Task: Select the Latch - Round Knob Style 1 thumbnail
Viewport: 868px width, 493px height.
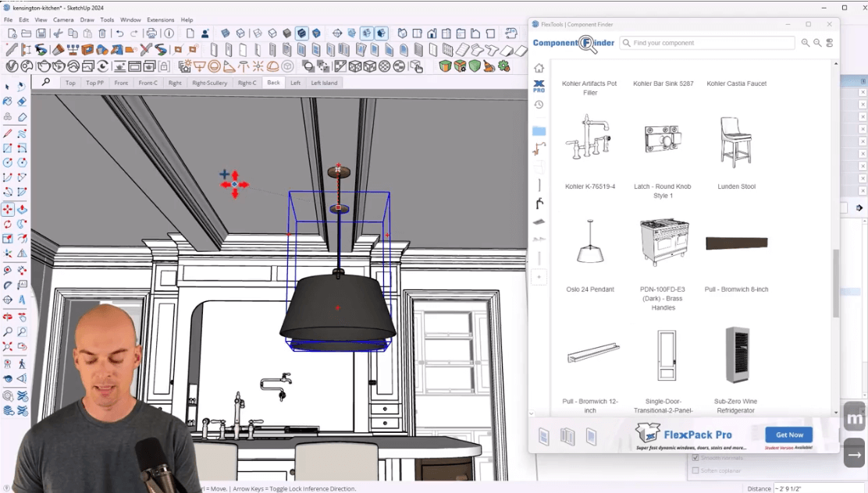Action: tap(663, 138)
